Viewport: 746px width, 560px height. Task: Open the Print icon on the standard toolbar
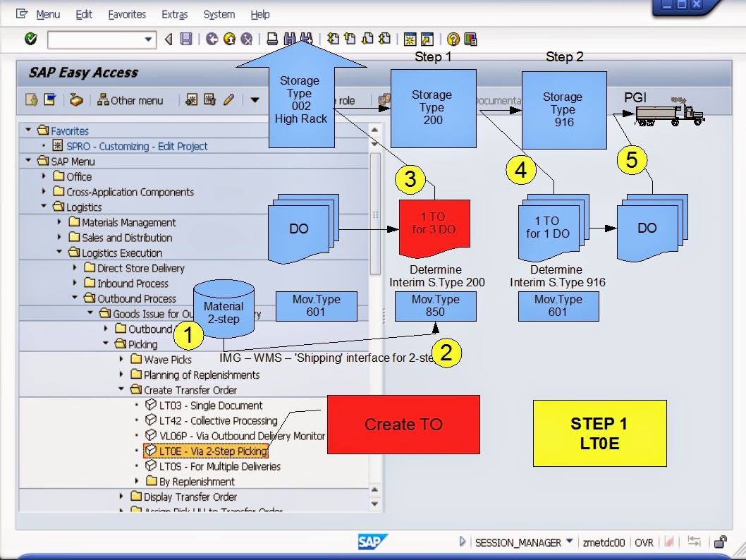pos(271,40)
